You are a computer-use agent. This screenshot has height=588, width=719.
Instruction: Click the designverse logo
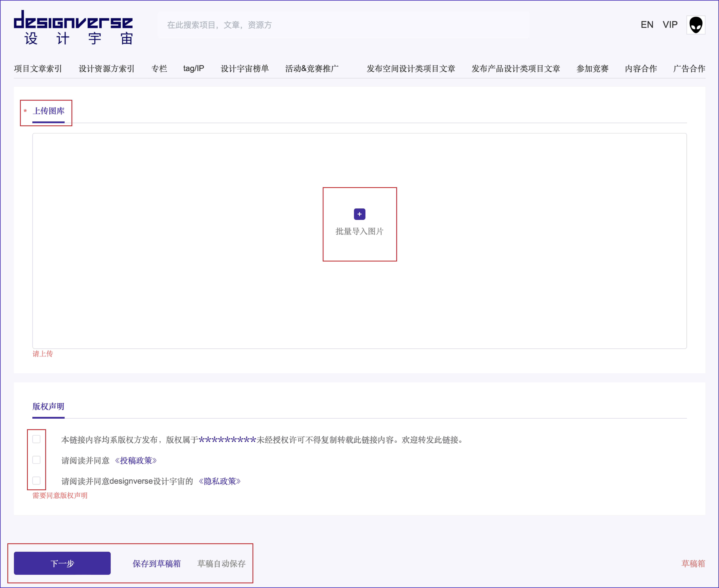(73, 27)
